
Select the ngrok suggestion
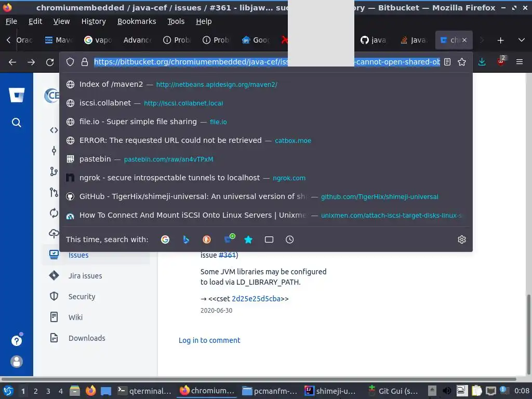[266, 178]
